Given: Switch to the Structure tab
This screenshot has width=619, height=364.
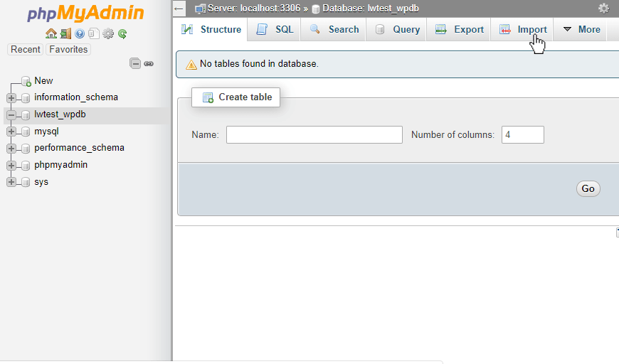Looking at the screenshot, I should 211,29.
